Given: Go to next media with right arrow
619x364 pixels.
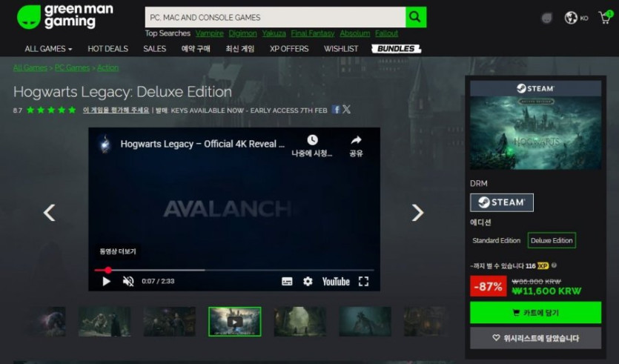Looking at the screenshot, I should coord(417,213).
